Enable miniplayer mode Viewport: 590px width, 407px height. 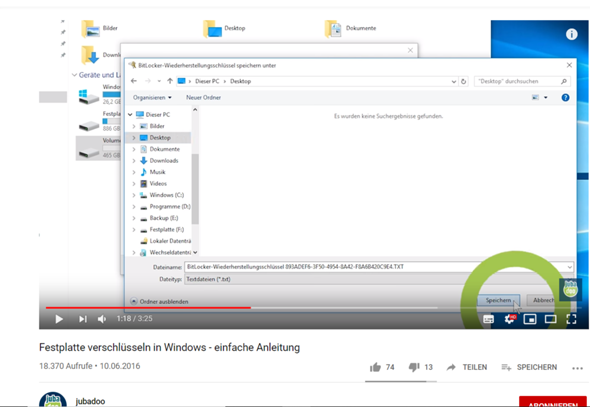[x=530, y=319]
